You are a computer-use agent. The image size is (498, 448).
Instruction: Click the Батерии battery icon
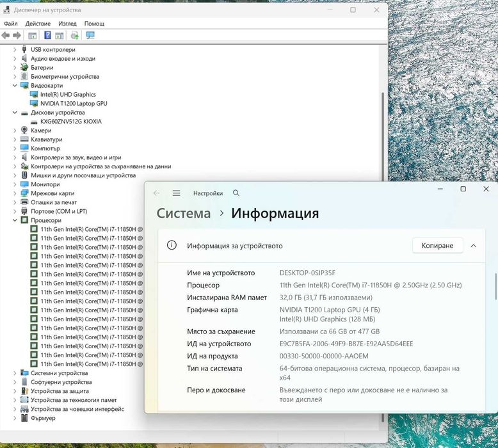24,67
